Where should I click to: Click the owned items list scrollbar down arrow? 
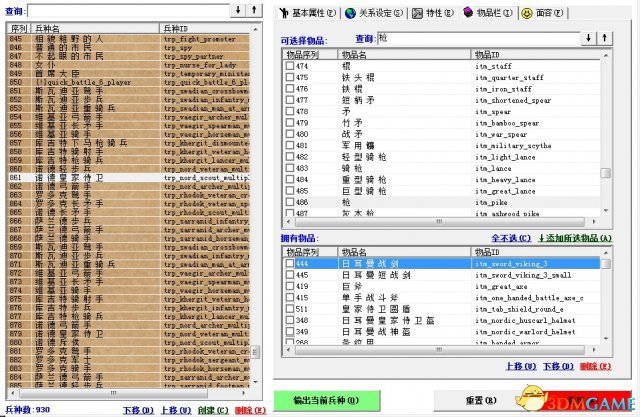pos(606,339)
